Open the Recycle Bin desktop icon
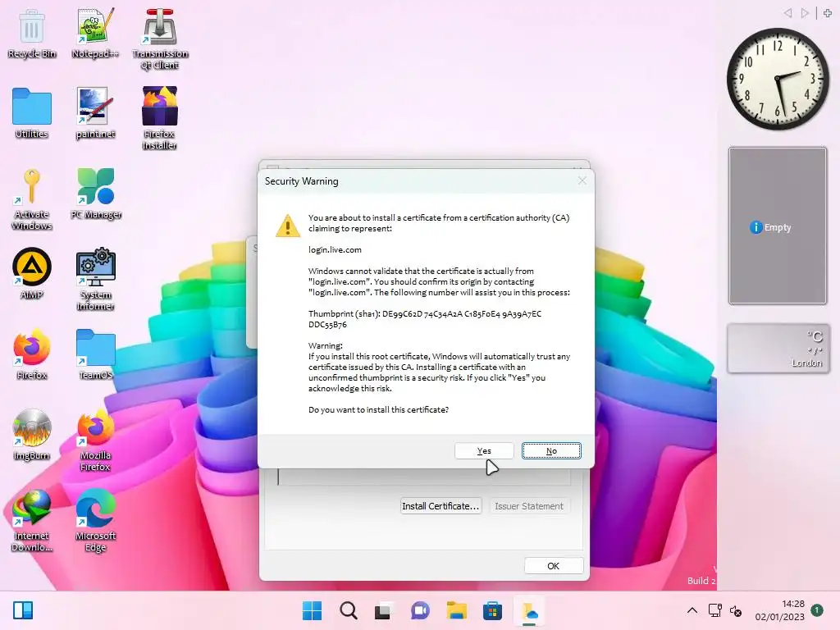 (x=32, y=33)
